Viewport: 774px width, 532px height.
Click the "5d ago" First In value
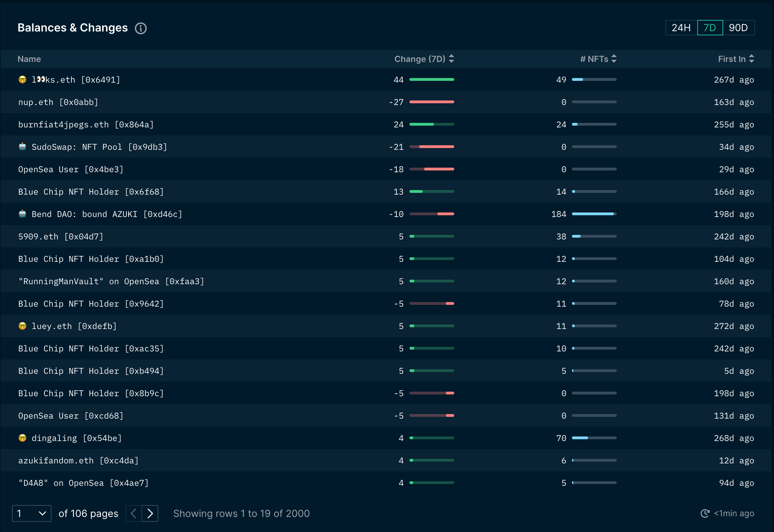pyautogui.click(x=739, y=371)
